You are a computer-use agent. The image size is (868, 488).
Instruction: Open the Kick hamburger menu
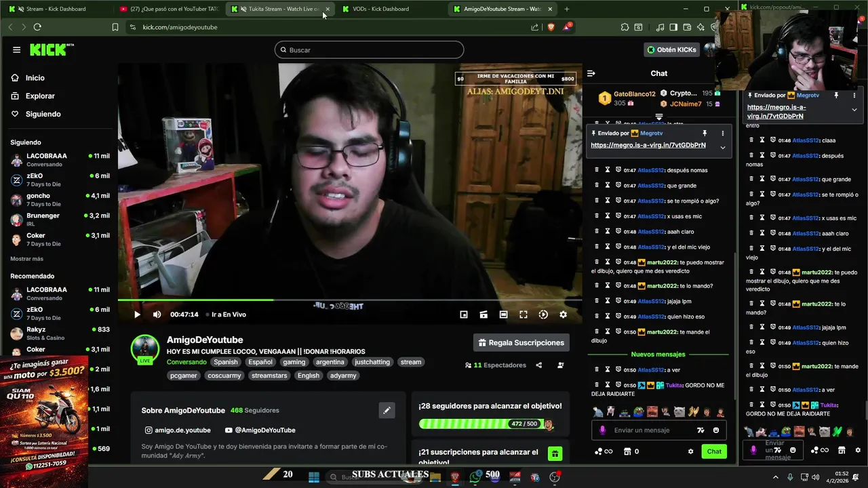[x=16, y=49]
